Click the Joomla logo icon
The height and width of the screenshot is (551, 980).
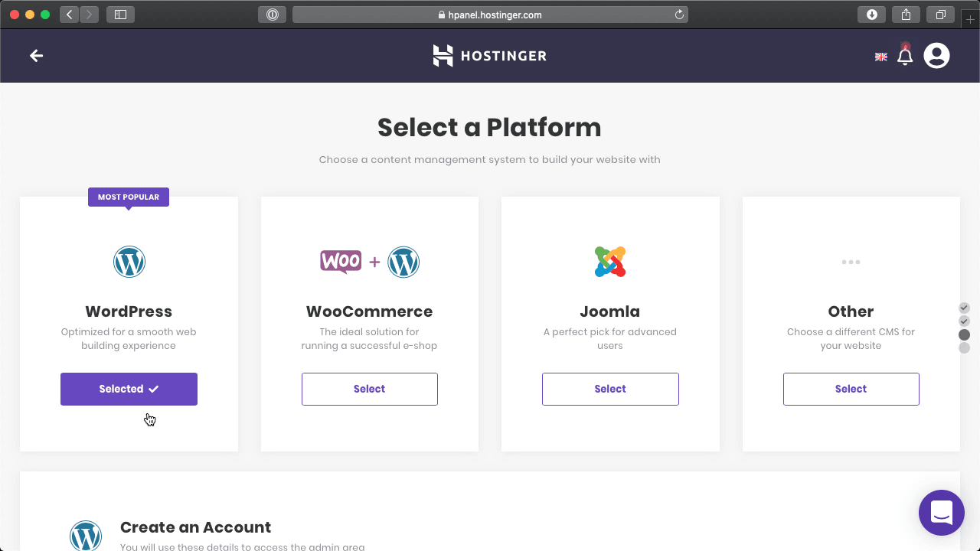coord(610,262)
